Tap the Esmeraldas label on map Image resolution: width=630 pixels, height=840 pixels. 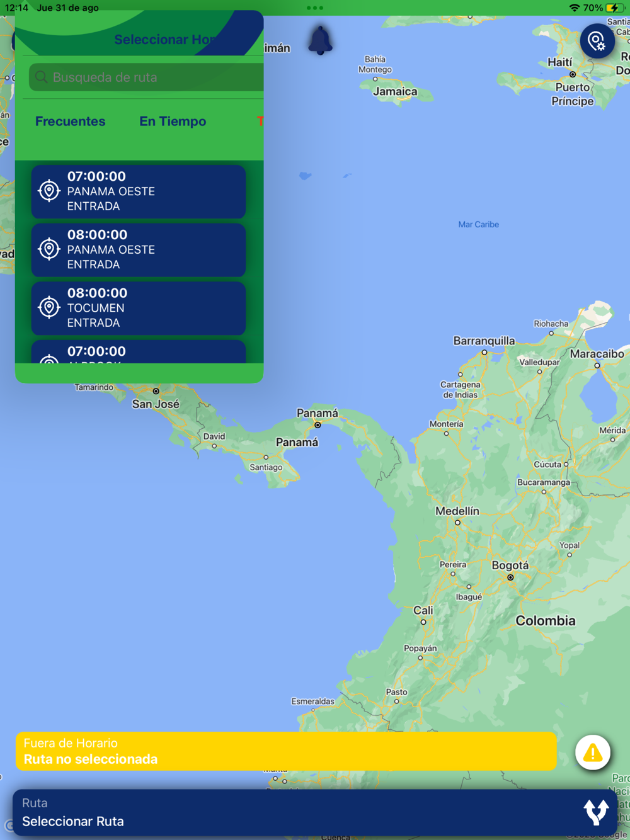(313, 701)
